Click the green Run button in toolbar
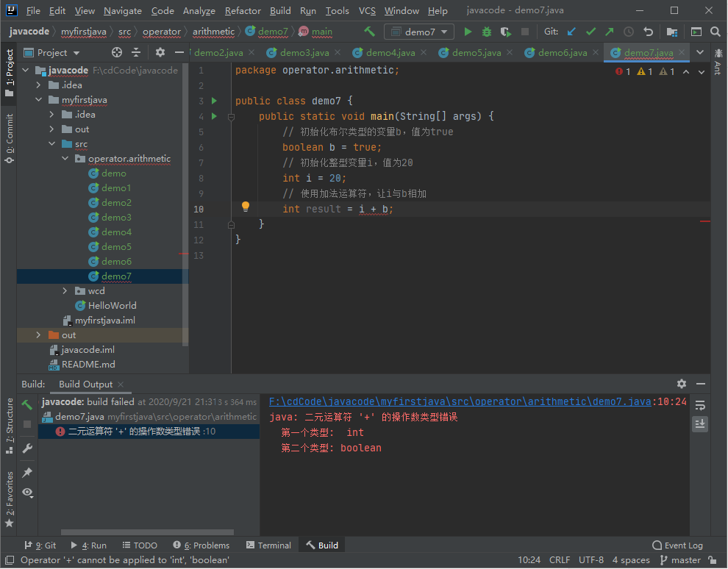This screenshot has width=728, height=569. (468, 32)
